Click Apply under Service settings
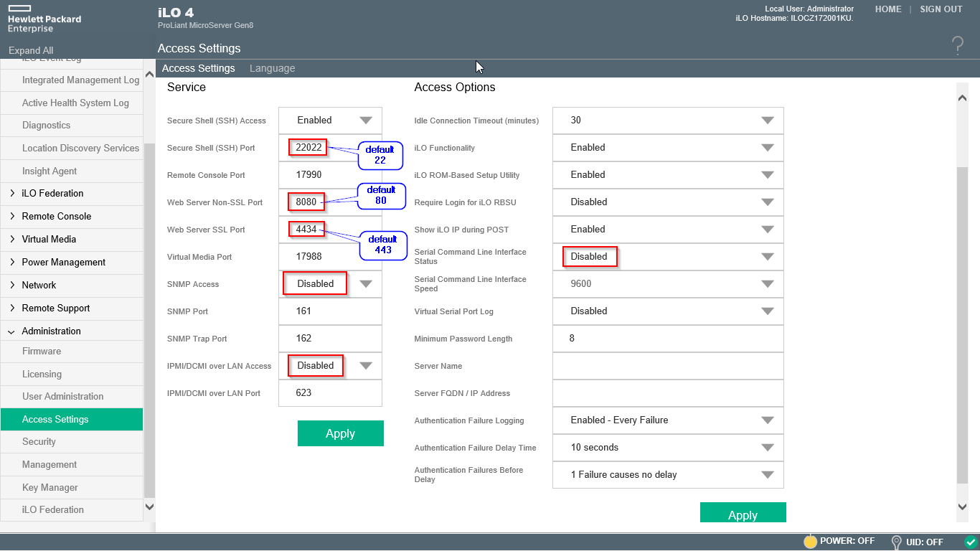Screen dimensions: 980x551 pos(341,433)
